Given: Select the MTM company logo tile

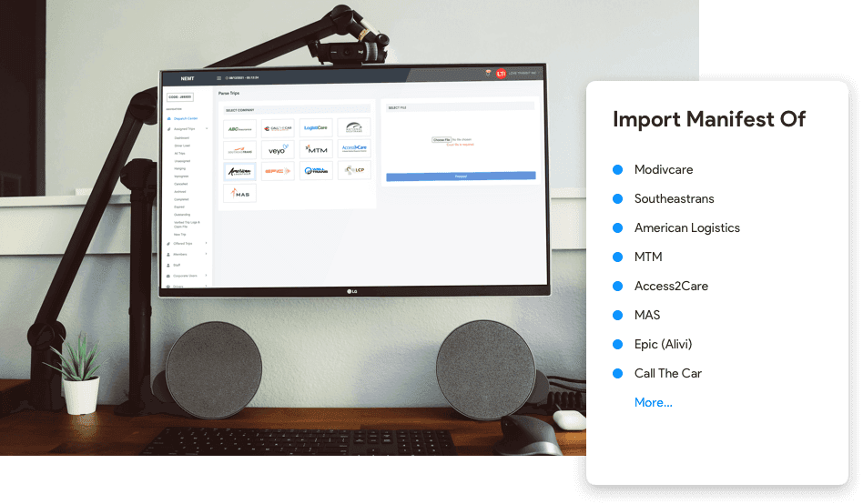Looking at the screenshot, I should tap(316, 149).
